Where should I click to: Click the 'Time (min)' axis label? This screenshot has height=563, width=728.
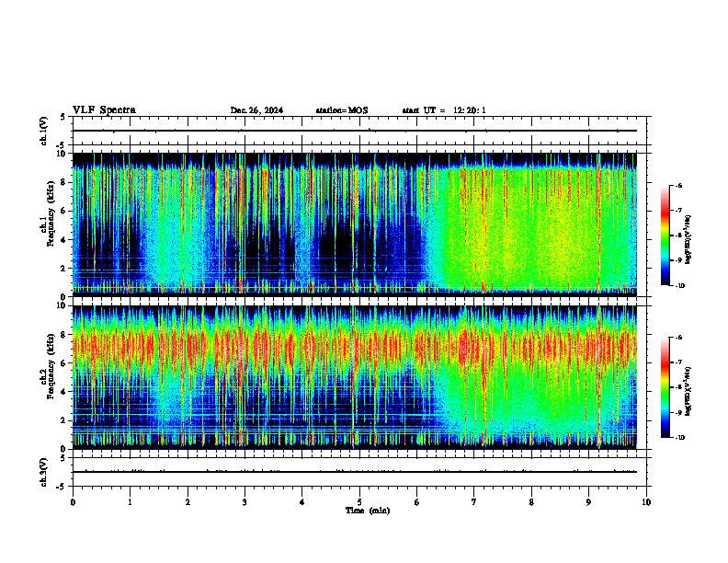click(368, 511)
